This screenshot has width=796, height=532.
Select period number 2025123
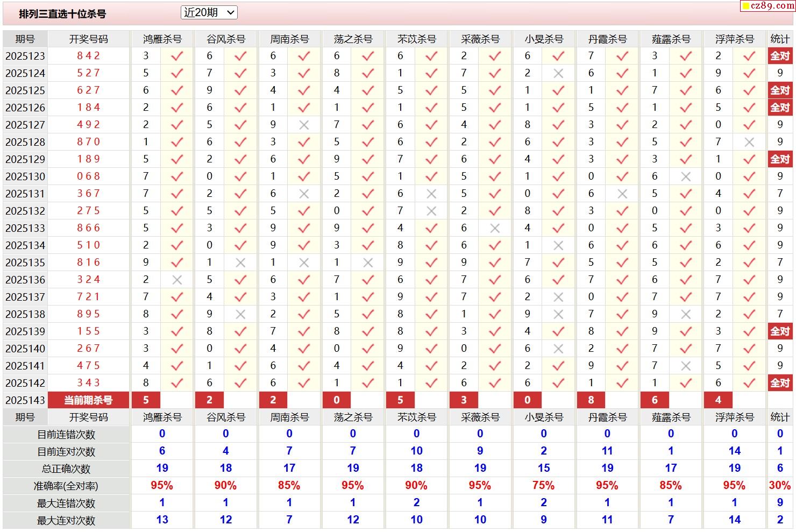[25, 56]
